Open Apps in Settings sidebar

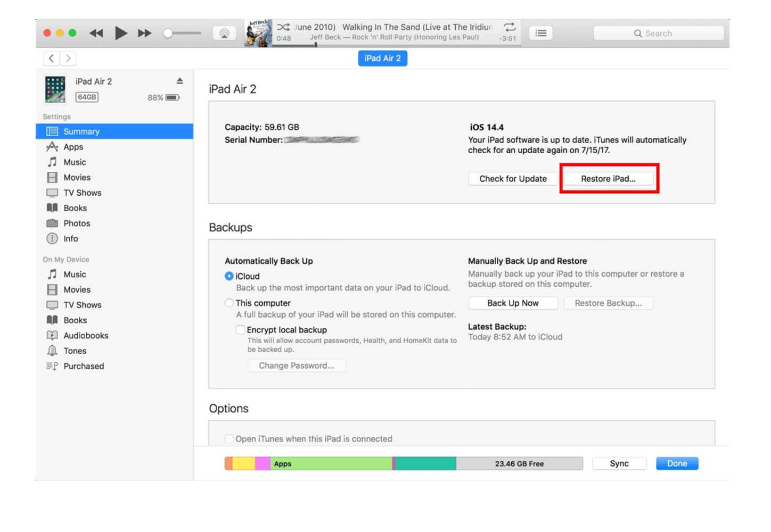(114, 147)
